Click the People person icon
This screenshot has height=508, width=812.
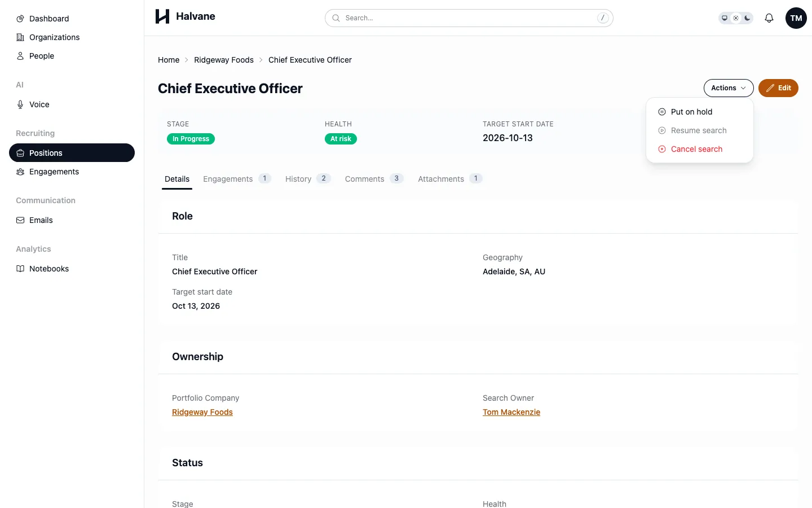pos(20,56)
